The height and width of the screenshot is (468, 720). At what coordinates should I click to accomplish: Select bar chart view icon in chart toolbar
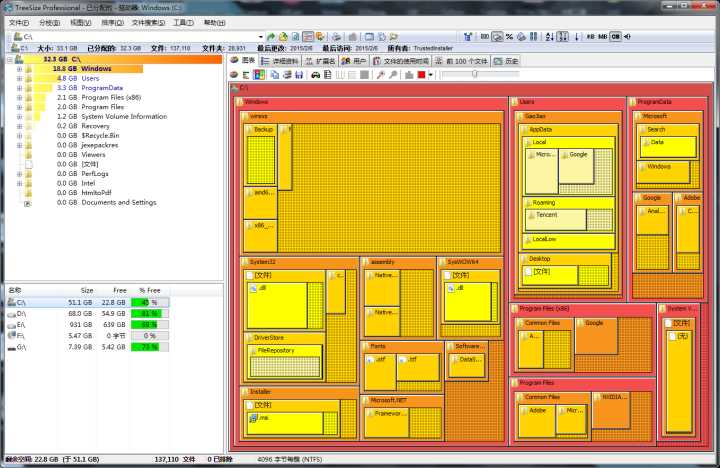click(x=246, y=74)
